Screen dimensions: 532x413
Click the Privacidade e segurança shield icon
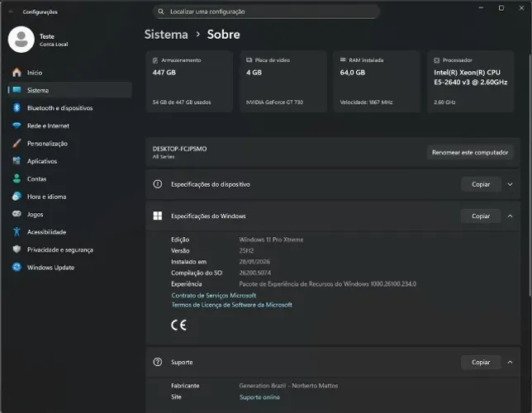pyautogui.click(x=17, y=249)
